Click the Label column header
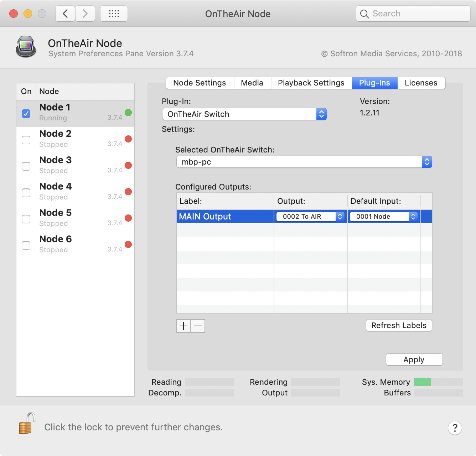This screenshot has width=476, height=456. [x=225, y=201]
